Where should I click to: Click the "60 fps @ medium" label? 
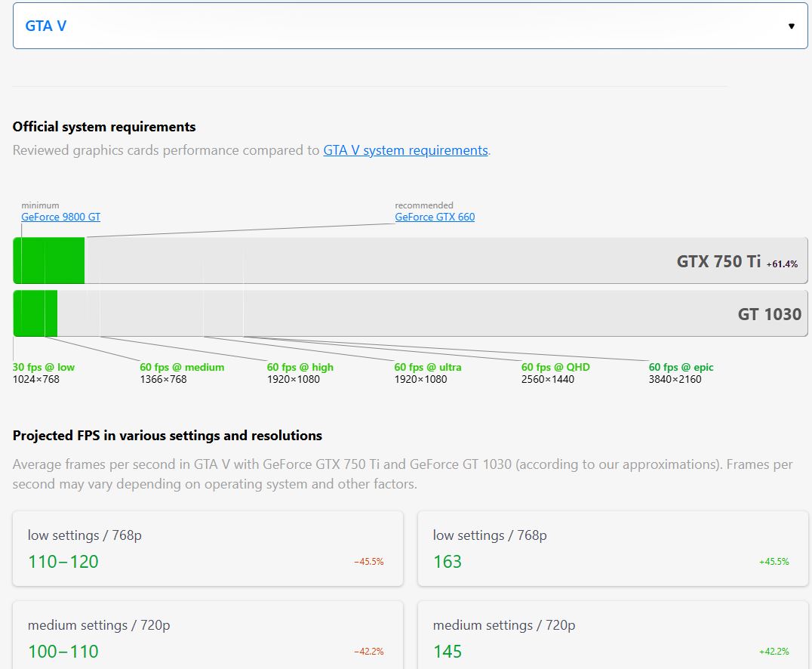[x=182, y=368]
